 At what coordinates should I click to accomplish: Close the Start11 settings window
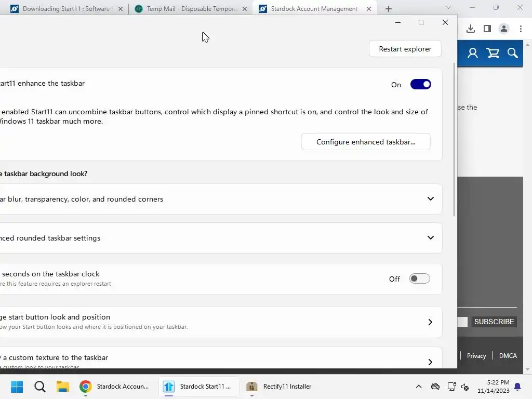pyautogui.click(x=445, y=22)
